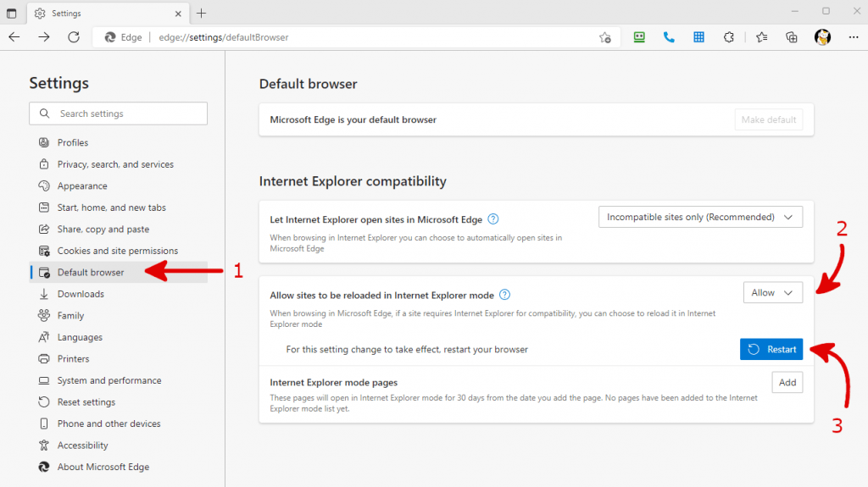The image size is (868, 487).
Task: Help icon beside Allow sites to be reloaded
Action: point(505,295)
